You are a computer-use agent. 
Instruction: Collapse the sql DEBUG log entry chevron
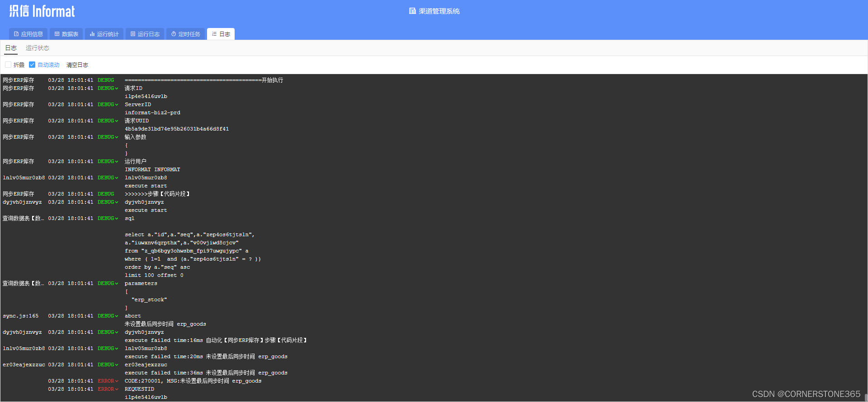117,219
